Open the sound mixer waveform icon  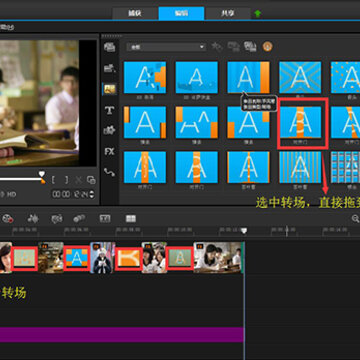coord(33,219)
